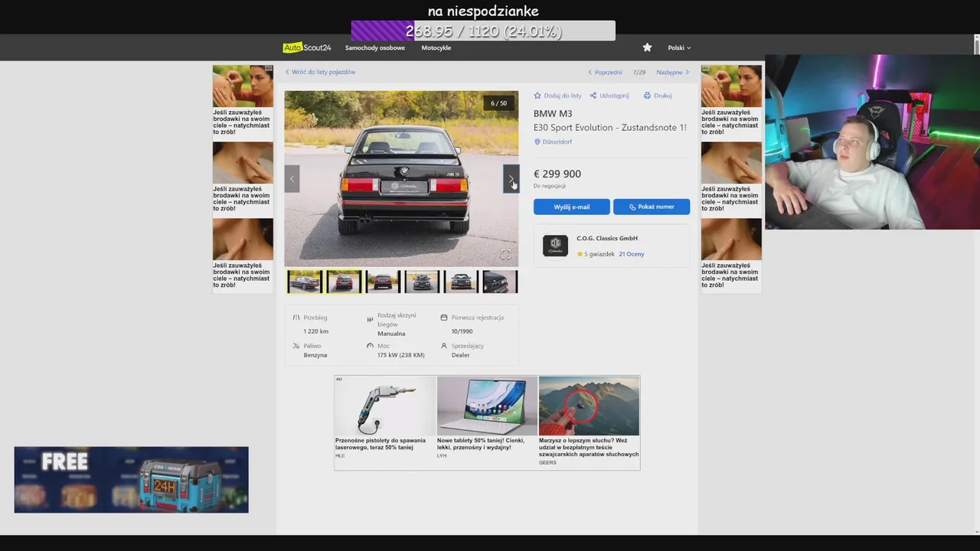Open the tablets 50% cheaper ad
This screenshot has height=551, width=980.
(487, 418)
